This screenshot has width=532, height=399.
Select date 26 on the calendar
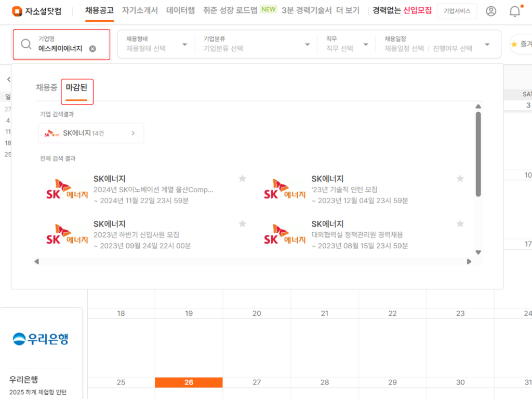click(189, 382)
